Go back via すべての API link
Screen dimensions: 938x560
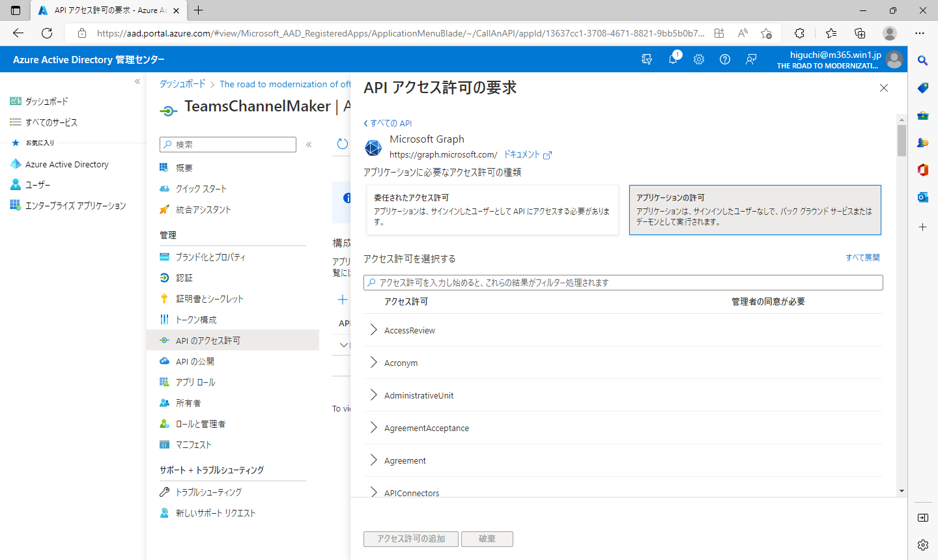click(x=388, y=123)
